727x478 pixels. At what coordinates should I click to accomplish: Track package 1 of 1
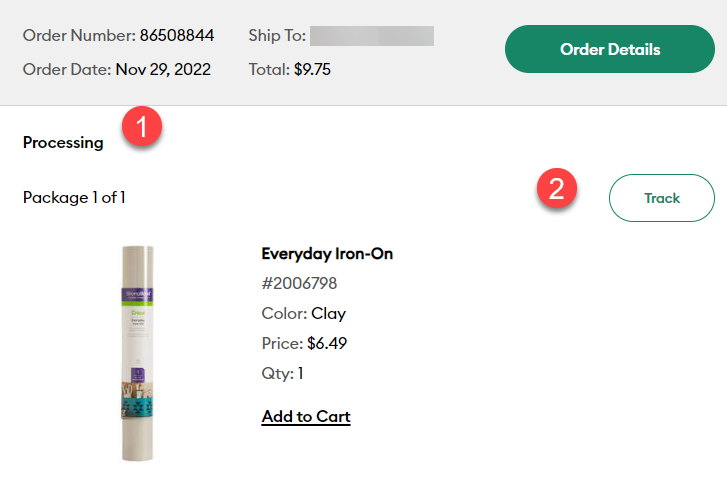(661, 198)
